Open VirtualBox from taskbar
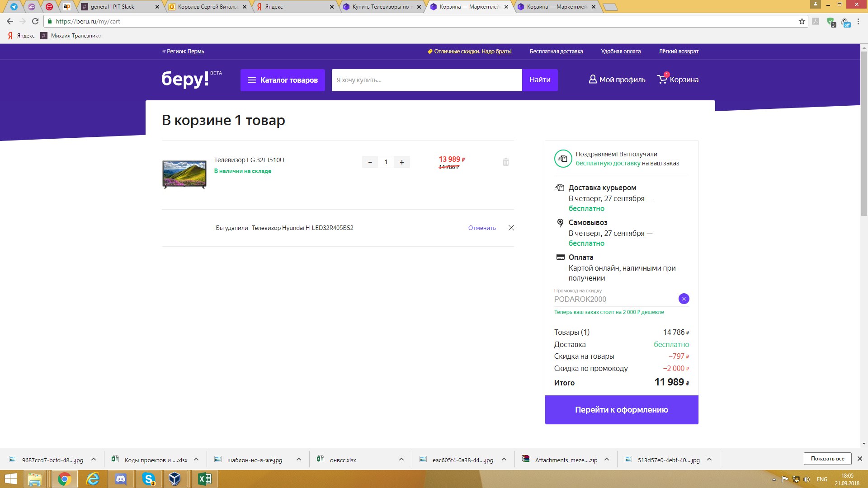The image size is (868, 488). [175, 479]
